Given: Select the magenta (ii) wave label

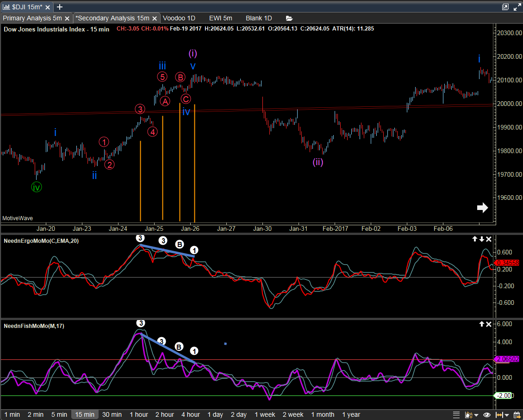Looking at the screenshot, I should (318, 162).
